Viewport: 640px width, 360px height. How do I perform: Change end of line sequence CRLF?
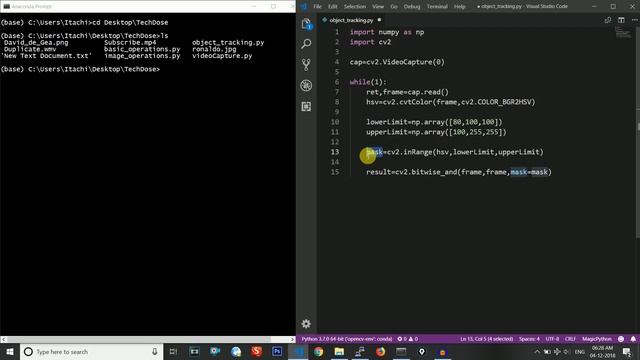(570, 339)
